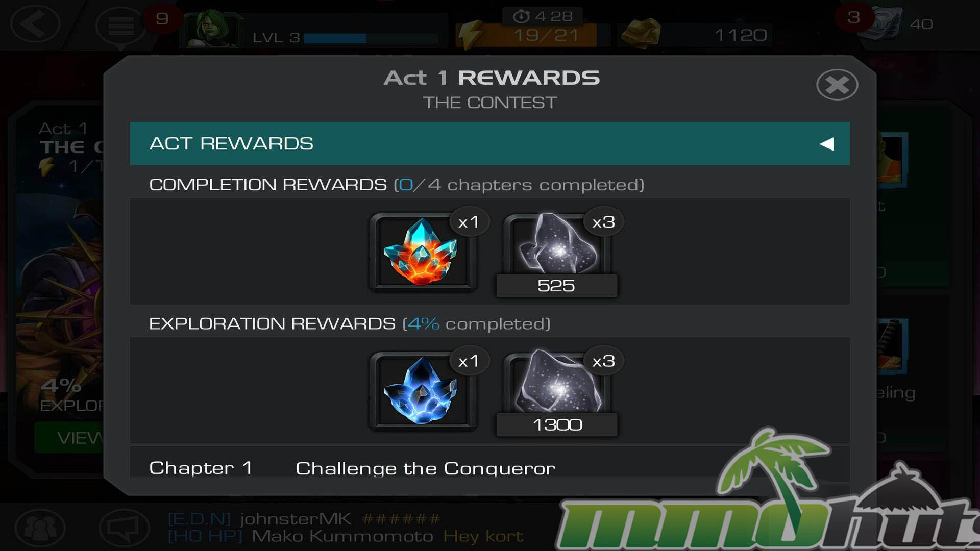Tap the 525 ISO-8 completion reward
This screenshot has width=980, height=551.
coord(557,253)
